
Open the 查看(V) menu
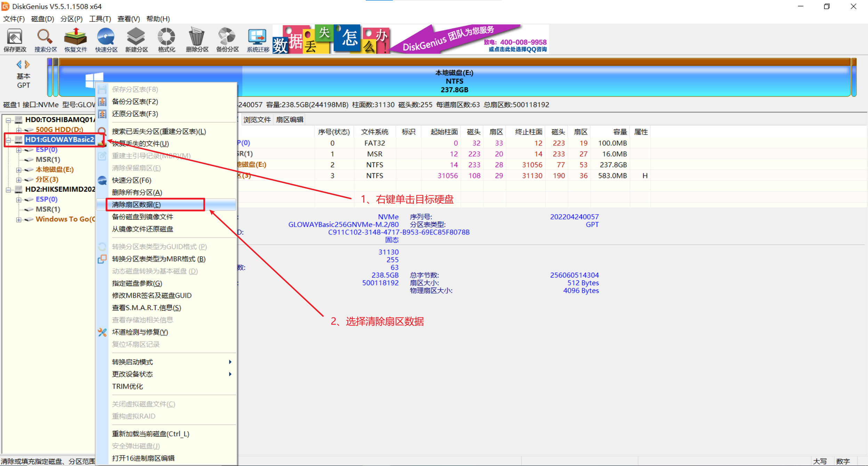click(128, 19)
